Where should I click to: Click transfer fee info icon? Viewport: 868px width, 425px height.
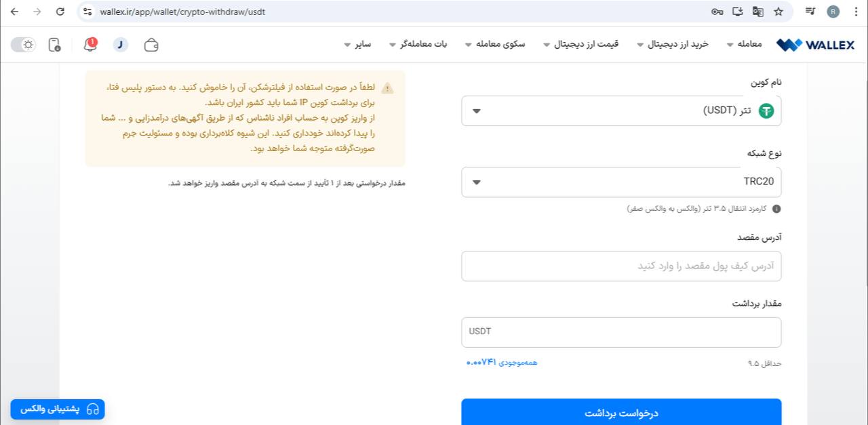776,209
